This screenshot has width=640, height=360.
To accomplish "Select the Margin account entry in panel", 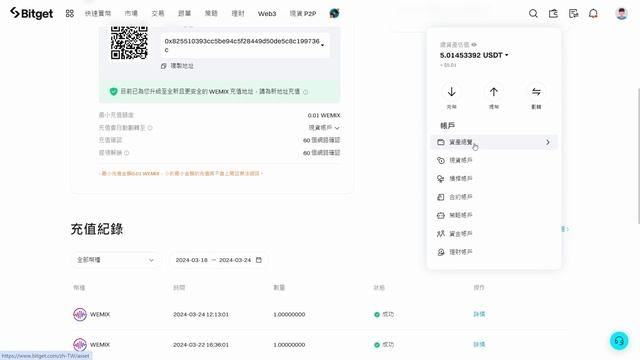I will tap(494, 179).
